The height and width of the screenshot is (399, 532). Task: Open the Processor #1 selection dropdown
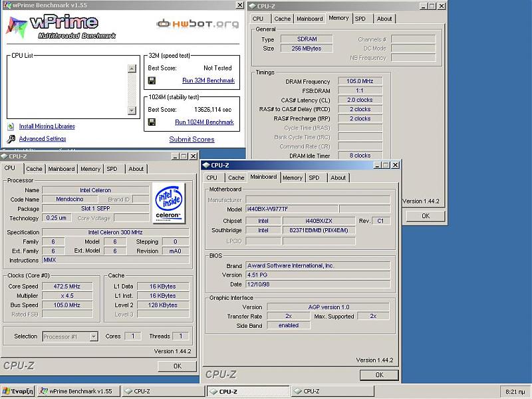click(94, 336)
